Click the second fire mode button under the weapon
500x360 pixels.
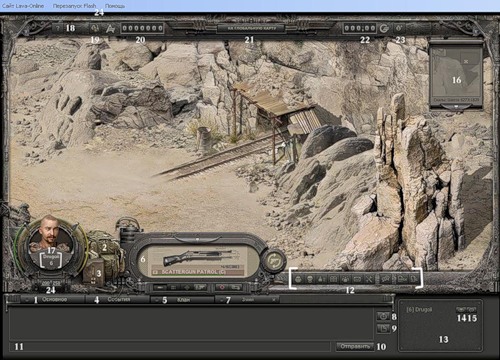[173, 287]
